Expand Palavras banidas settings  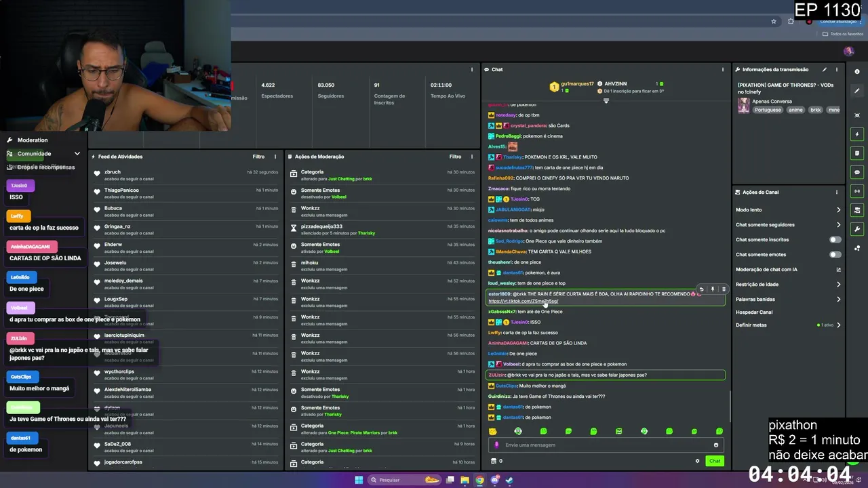(x=838, y=300)
